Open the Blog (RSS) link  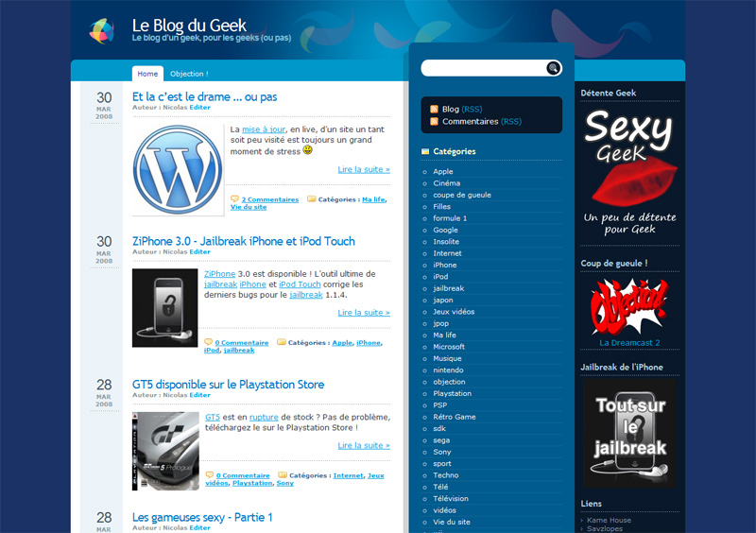click(462, 109)
